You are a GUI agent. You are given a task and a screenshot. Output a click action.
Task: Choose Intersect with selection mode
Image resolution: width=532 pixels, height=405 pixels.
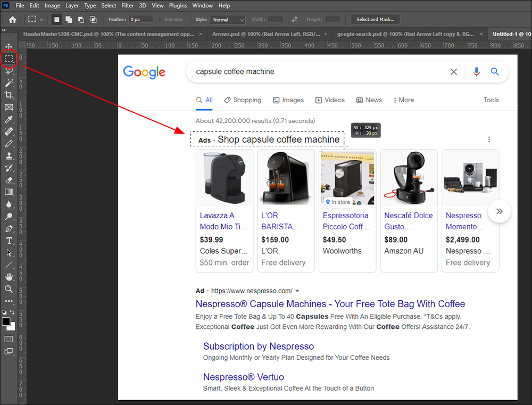pyautogui.click(x=93, y=20)
